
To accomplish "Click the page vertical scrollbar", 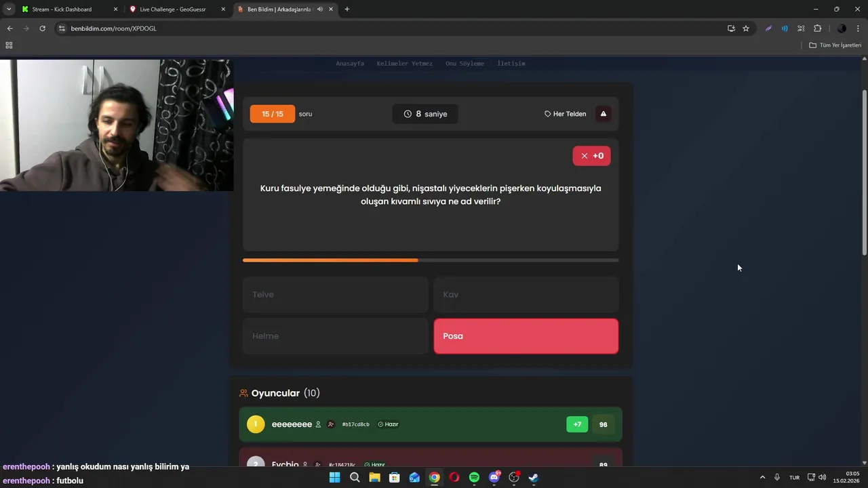I will pyautogui.click(x=864, y=173).
